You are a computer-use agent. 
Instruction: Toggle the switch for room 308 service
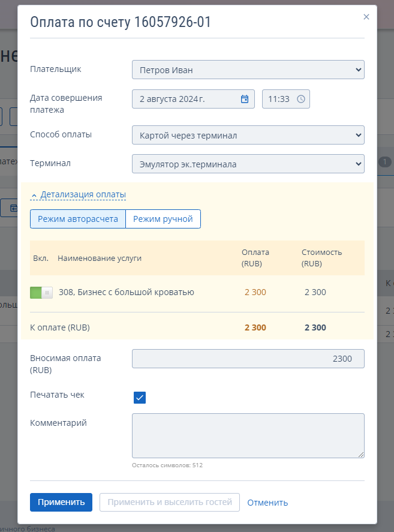(x=41, y=293)
